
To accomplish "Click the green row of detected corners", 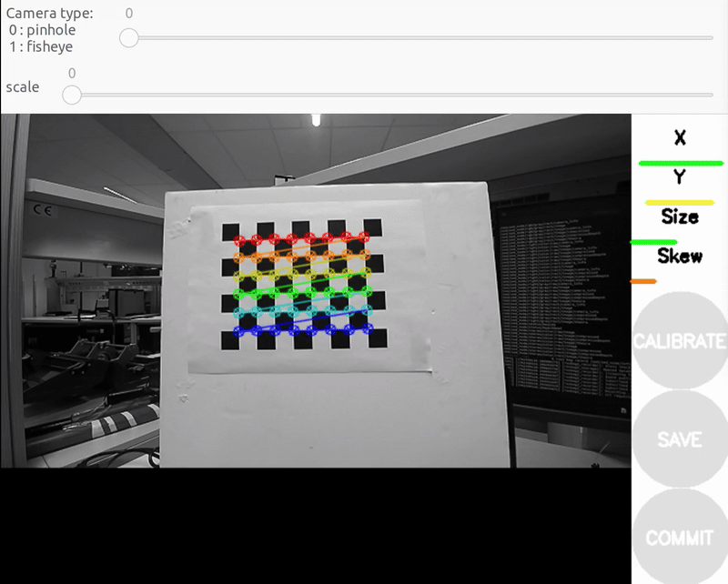I will (x=300, y=293).
